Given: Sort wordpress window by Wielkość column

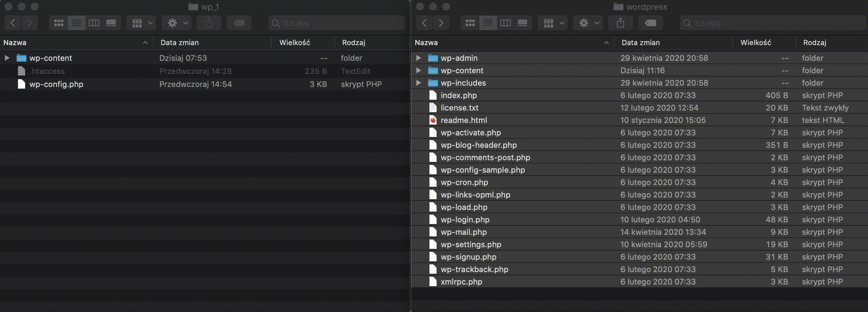Looking at the screenshot, I should (764, 43).
